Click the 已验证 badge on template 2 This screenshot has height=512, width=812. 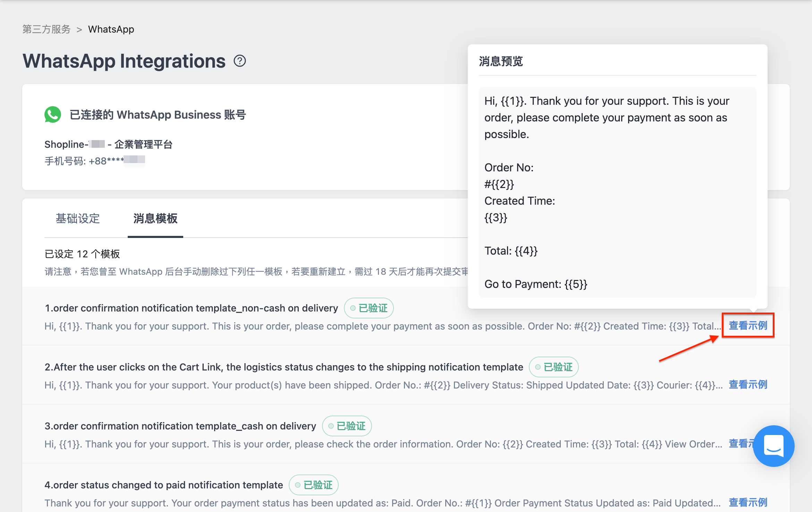(x=553, y=367)
